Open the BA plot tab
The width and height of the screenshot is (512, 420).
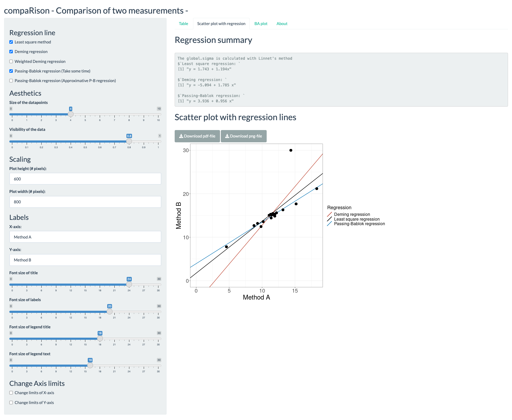click(261, 24)
